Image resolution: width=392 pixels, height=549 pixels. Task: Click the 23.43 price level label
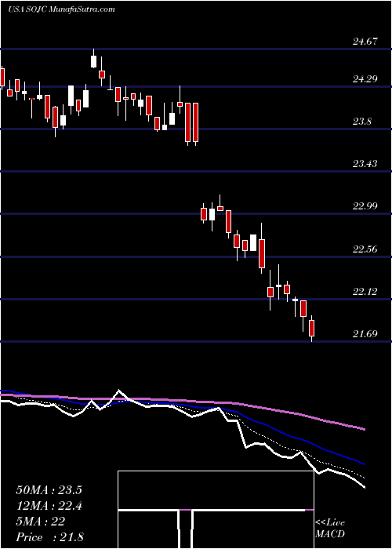click(x=365, y=164)
